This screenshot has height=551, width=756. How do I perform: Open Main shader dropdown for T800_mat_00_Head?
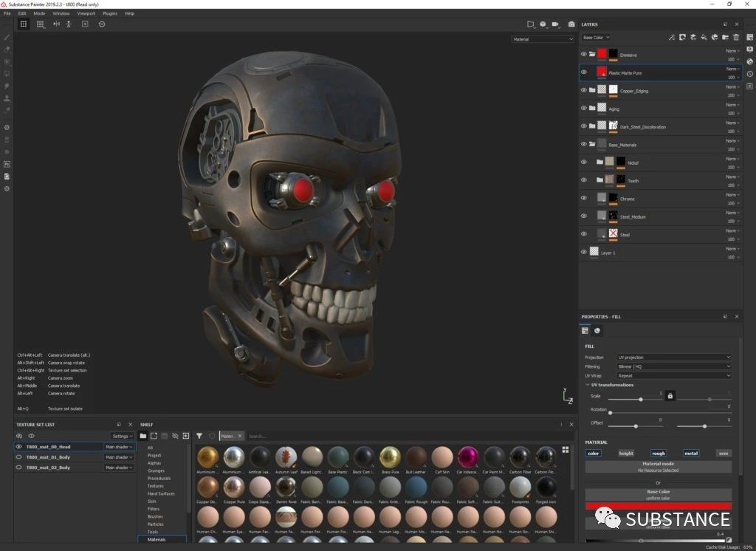pyautogui.click(x=119, y=447)
